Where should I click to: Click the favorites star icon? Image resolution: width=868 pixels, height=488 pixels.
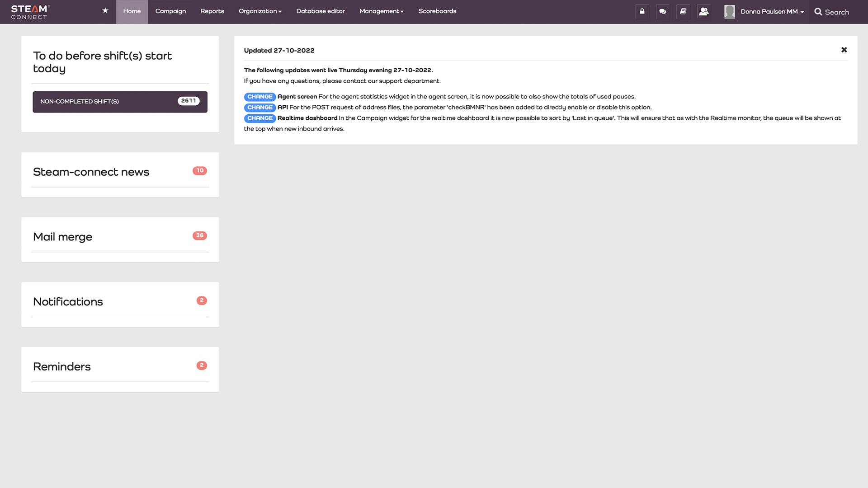click(105, 11)
